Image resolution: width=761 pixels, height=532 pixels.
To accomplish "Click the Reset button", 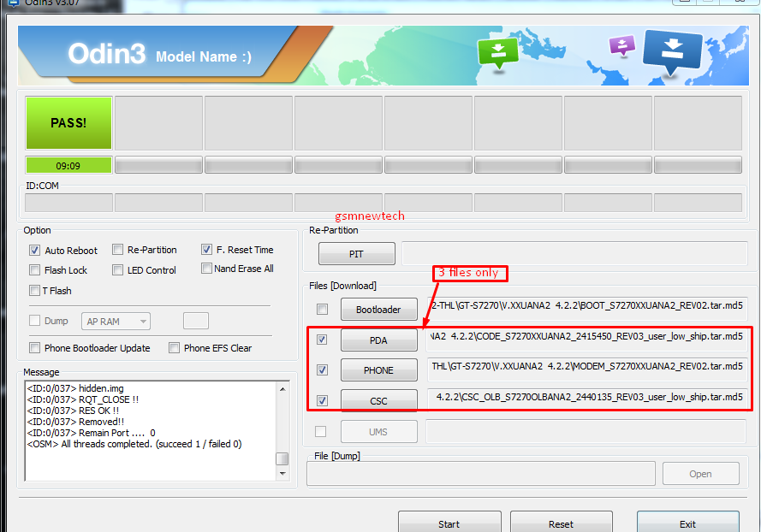I will click(x=561, y=523).
